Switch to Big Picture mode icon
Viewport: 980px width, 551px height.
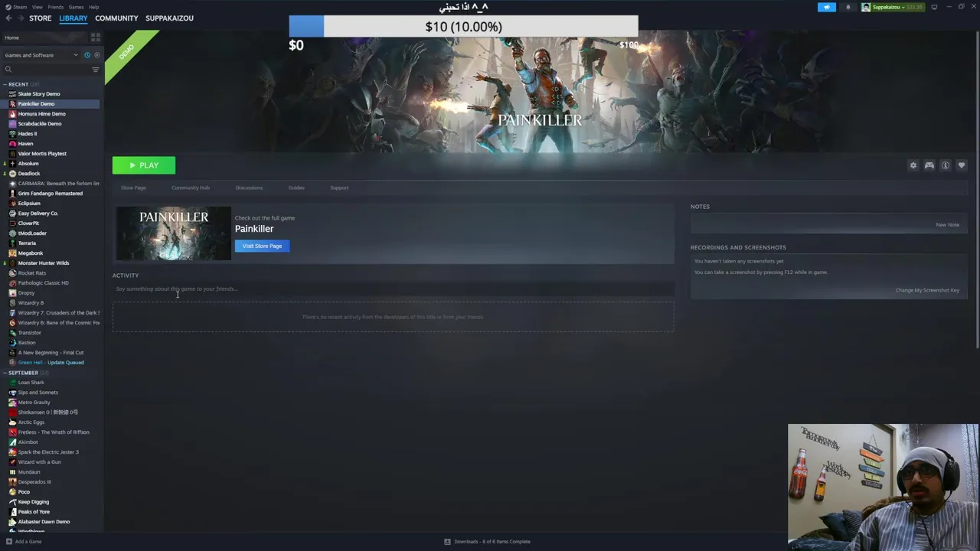[x=934, y=7]
